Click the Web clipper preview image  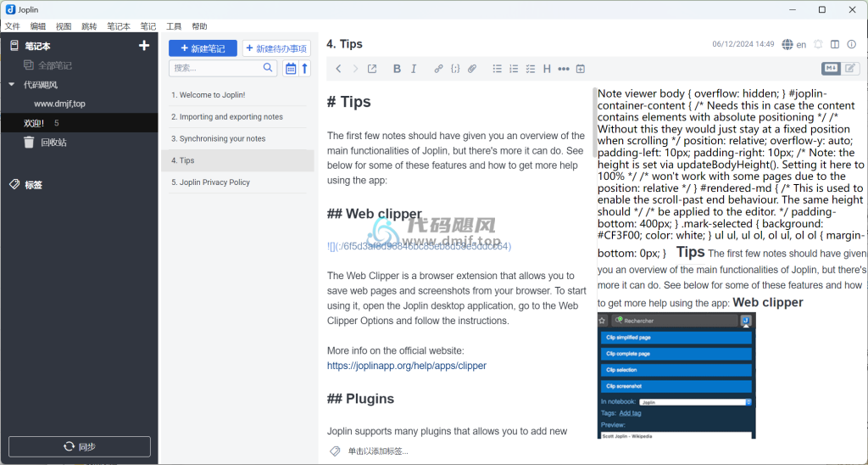click(x=676, y=376)
